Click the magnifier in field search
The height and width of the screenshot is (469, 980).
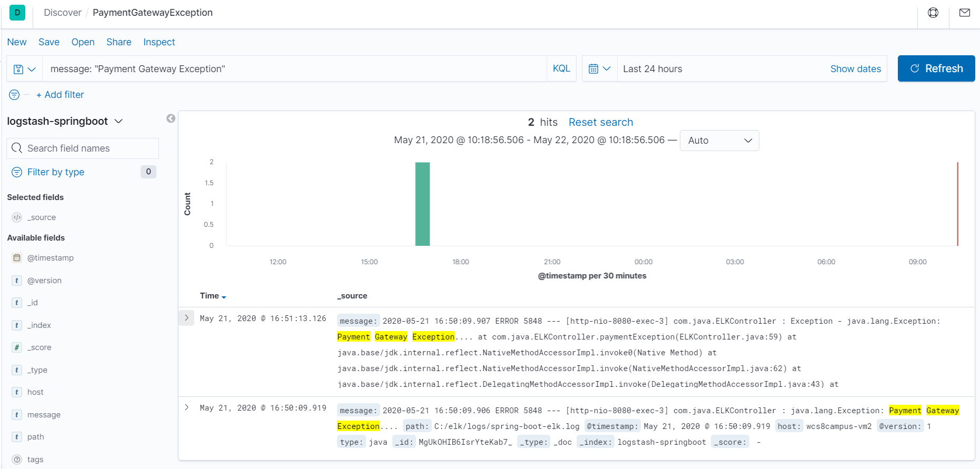17,148
